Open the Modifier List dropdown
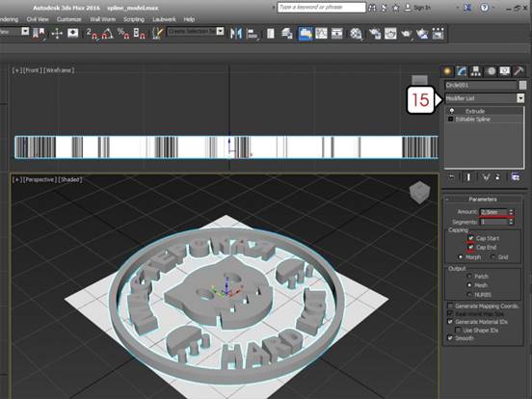 pyautogui.click(x=485, y=98)
